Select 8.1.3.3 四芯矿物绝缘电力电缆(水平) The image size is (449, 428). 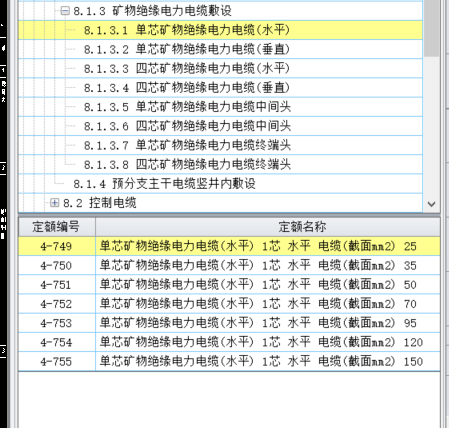[187, 69]
